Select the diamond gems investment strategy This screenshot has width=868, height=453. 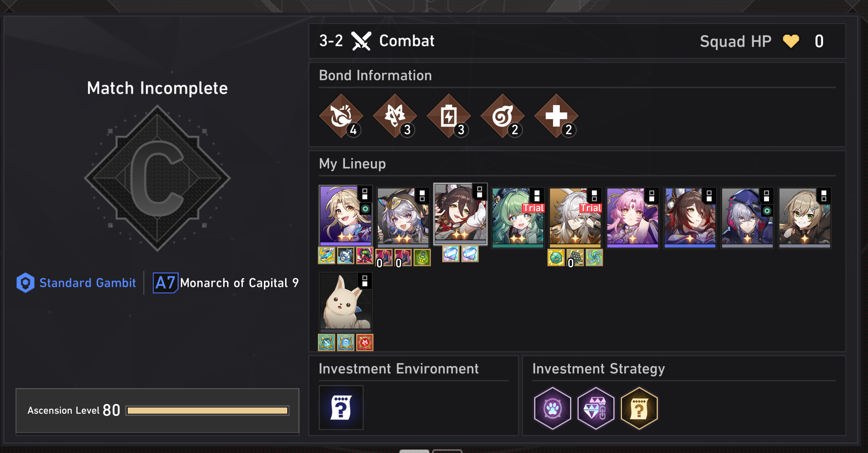point(596,408)
